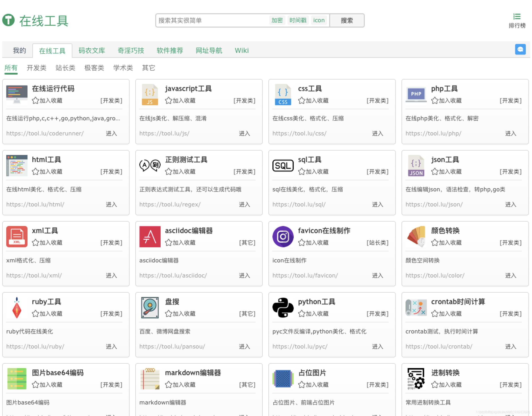Viewport: 532px width, 416px height.
Task: Enter the html工具 via 进入 link
Action: [x=111, y=204]
